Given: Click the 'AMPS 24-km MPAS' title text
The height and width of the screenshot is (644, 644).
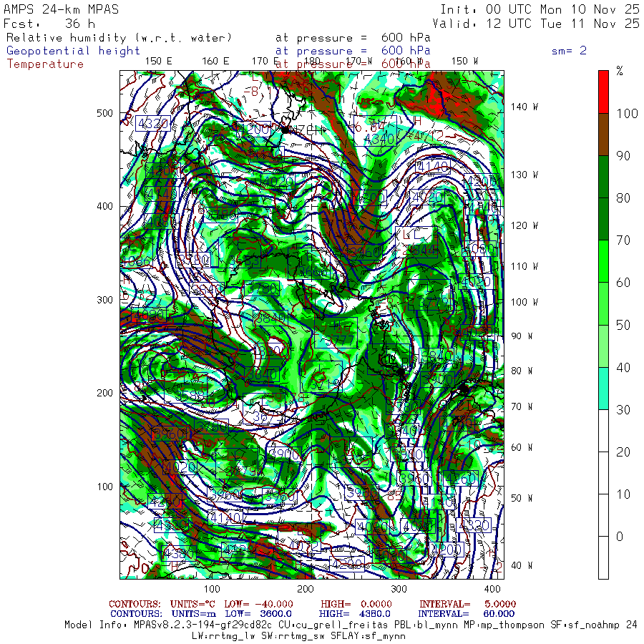Looking at the screenshot, I should coord(62,9).
